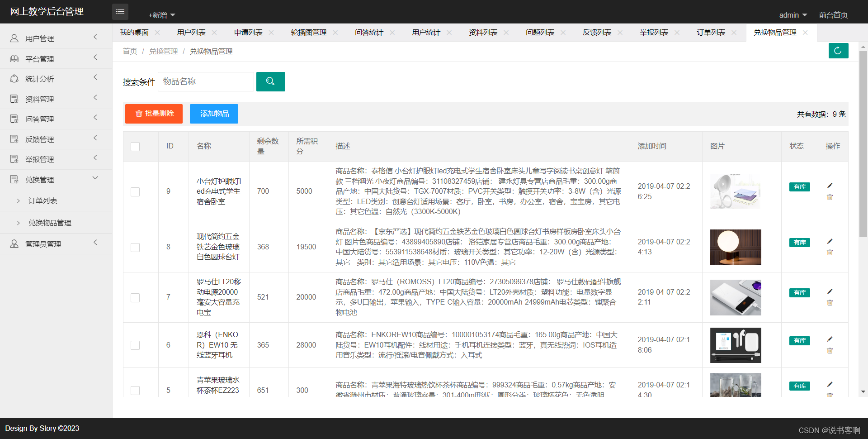Toggle 有库 status for item ID 7
Viewport: 868px width, 439px height.
pos(799,293)
